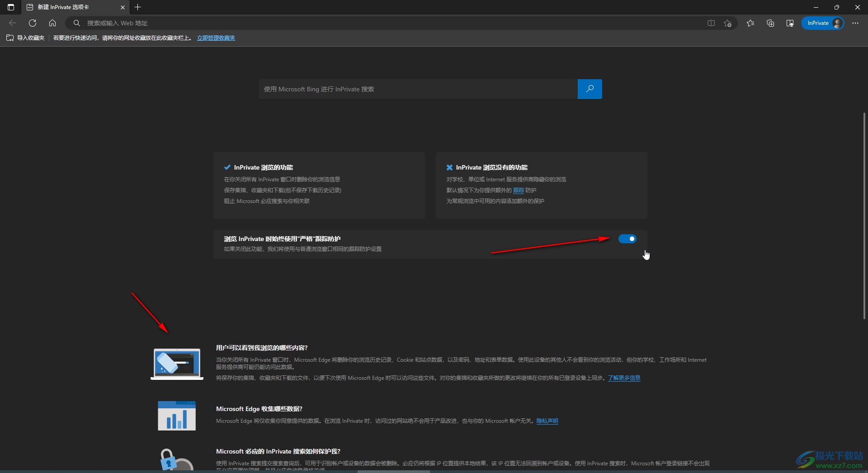Click 'Microsoft 必应的 InPrivate 搜索如何保护我?' heading
This screenshot has width=868, height=473.
pos(278,451)
